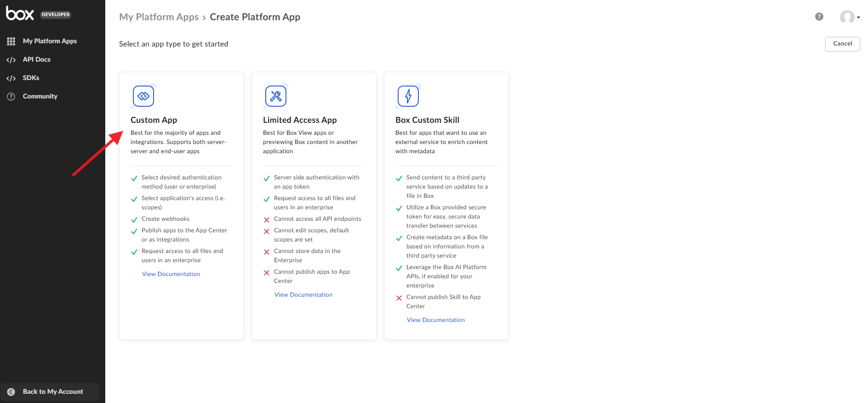The image size is (868, 403).
Task: View Documentation for Limited Access App
Action: point(303,294)
